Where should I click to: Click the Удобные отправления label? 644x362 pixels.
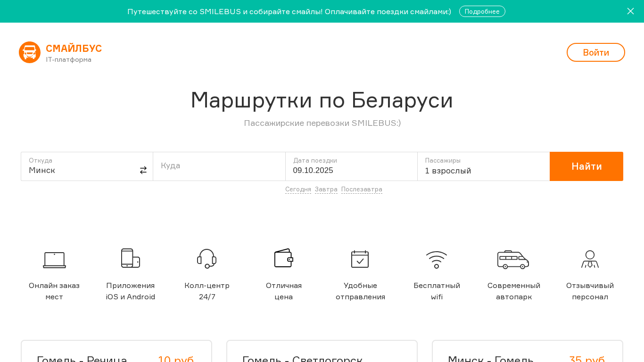(x=360, y=291)
